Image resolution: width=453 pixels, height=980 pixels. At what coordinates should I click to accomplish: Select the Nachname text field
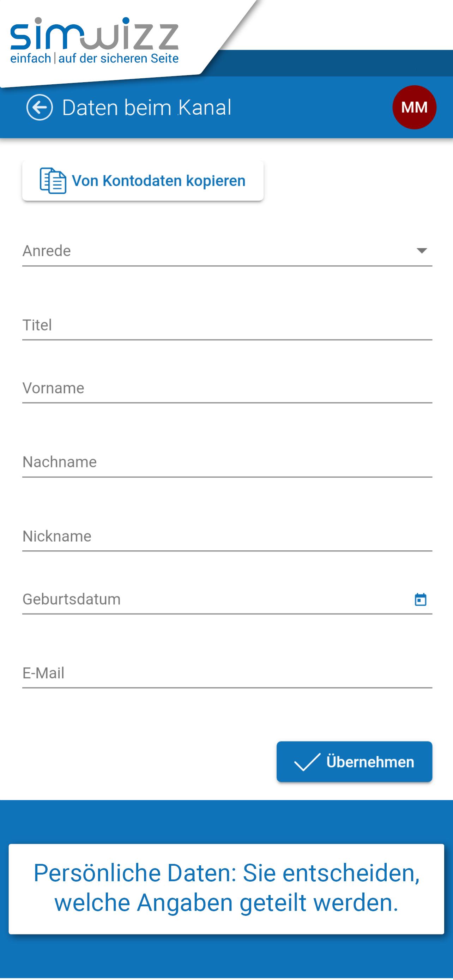227,462
